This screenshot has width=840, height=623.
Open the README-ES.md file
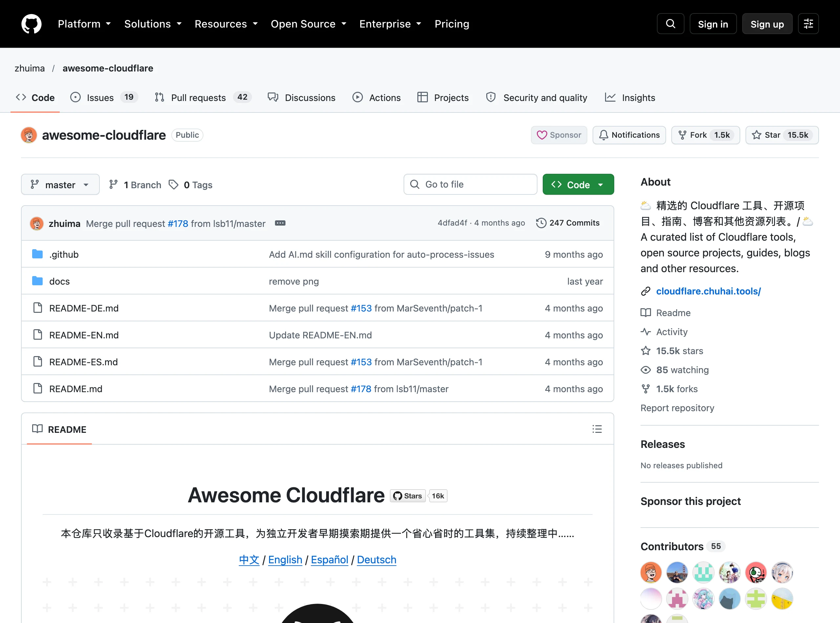(83, 362)
